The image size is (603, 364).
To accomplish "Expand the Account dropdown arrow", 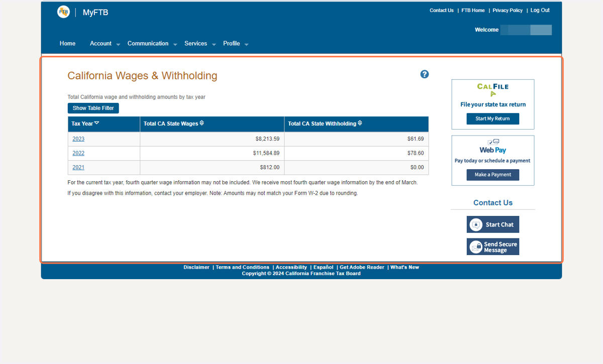I will point(118,45).
